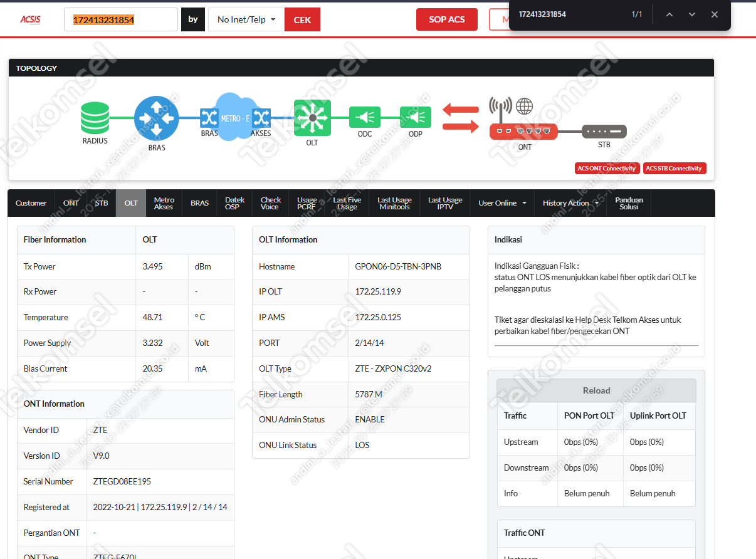Open the Metro Akses tab
Viewport: 756px width, 559px height.
tap(164, 203)
